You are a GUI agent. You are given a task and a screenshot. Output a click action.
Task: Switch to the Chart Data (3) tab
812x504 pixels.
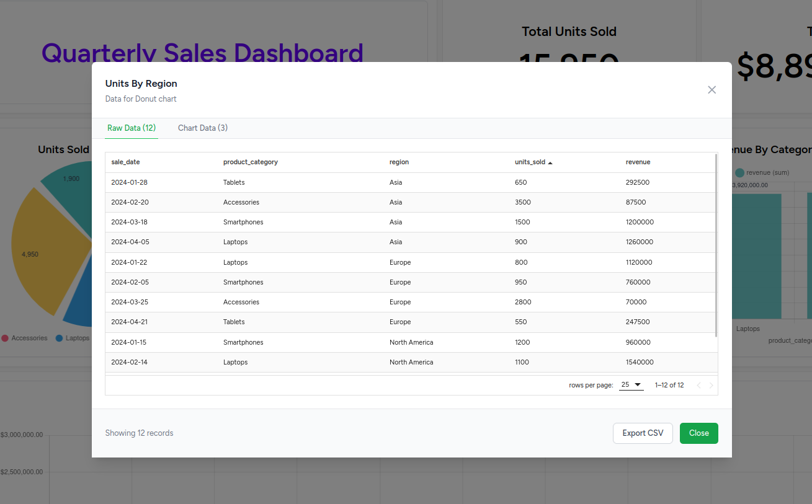click(202, 128)
